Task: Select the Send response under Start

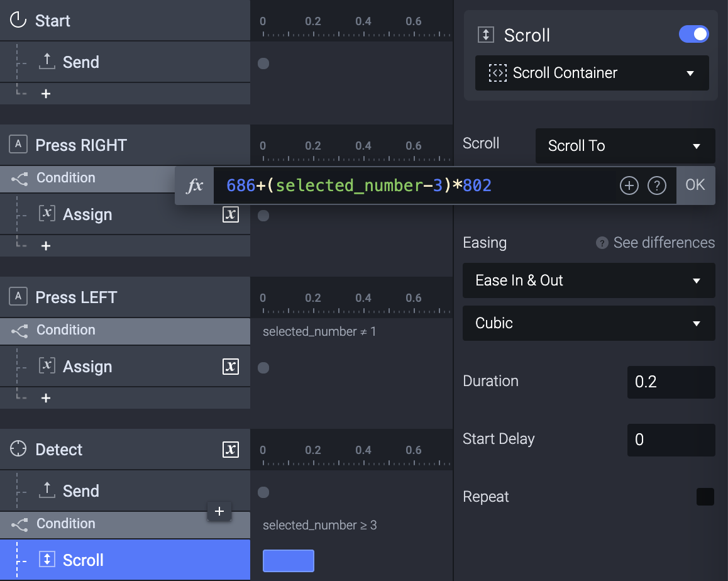Action: [x=125, y=62]
